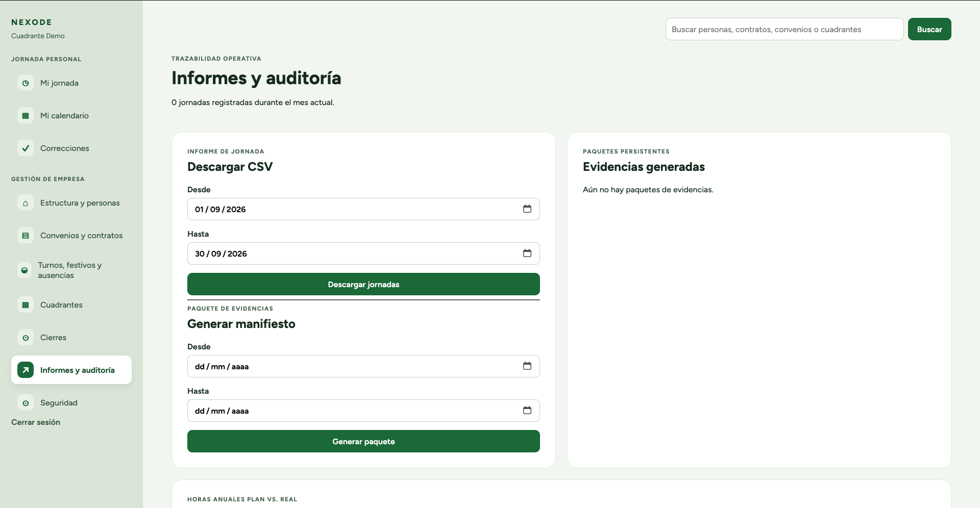
Task: Open Correcciones in the sidebar
Action: coord(71,148)
